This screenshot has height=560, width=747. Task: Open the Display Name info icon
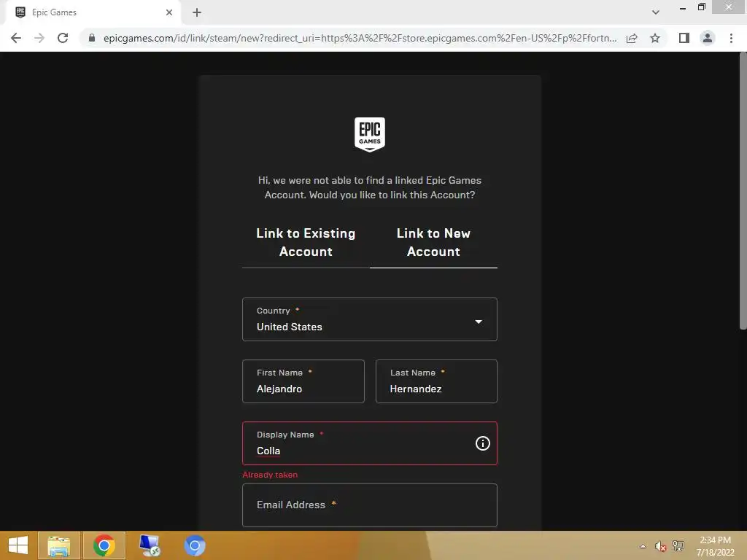click(483, 443)
